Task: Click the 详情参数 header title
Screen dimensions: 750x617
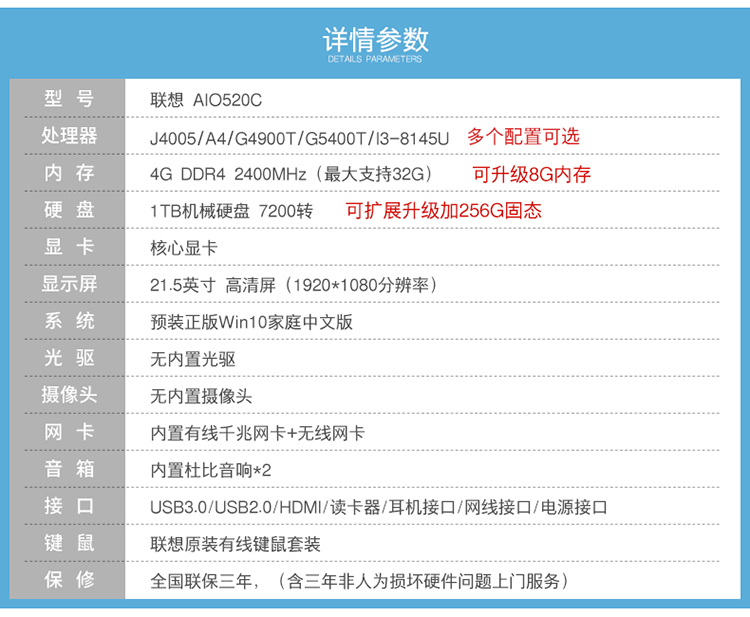Action: (x=375, y=40)
